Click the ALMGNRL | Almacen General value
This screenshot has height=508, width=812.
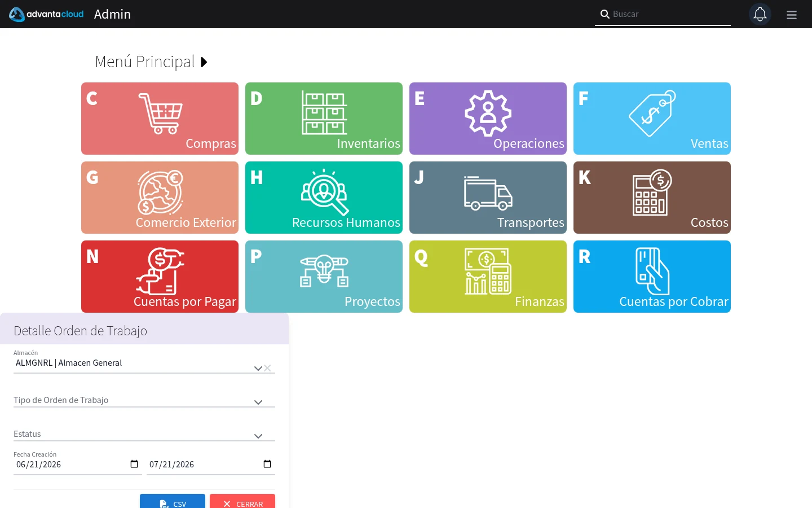69,363
